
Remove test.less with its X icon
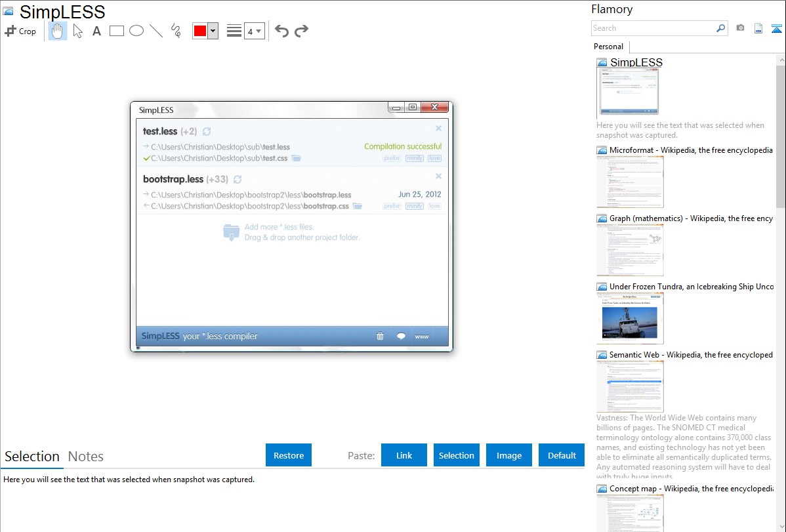[x=439, y=129]
